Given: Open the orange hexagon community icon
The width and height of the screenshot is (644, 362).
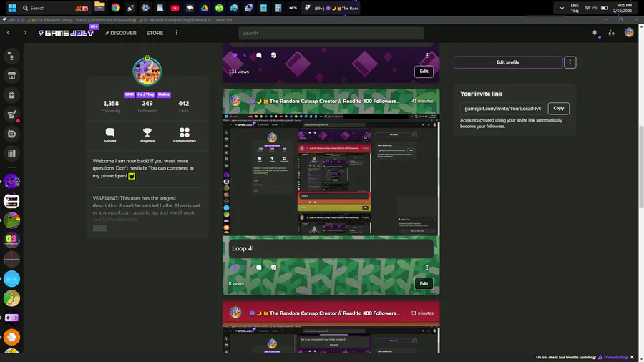Looking at the screenshot, I should 11,337.
